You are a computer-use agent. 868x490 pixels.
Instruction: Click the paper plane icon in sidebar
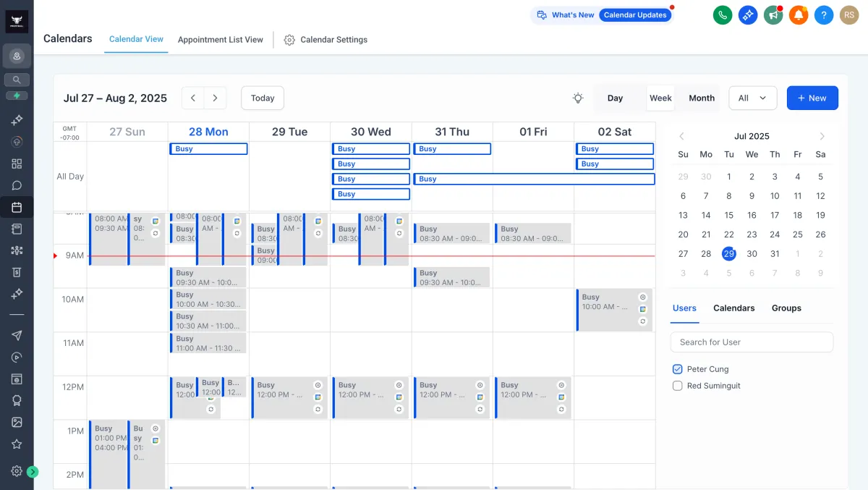(x=17, y=335)
